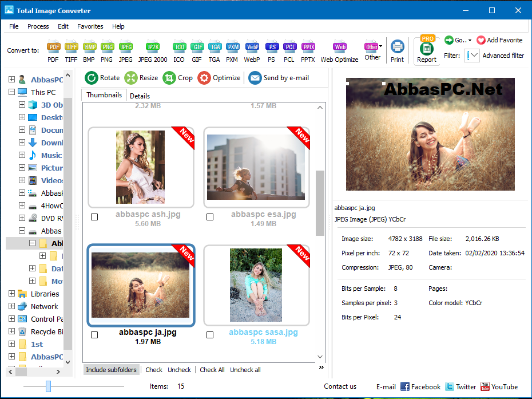This screenshot has height=399, width=532.
Task: Select PS PostScript conversion icon
Action: pos(272,47)
